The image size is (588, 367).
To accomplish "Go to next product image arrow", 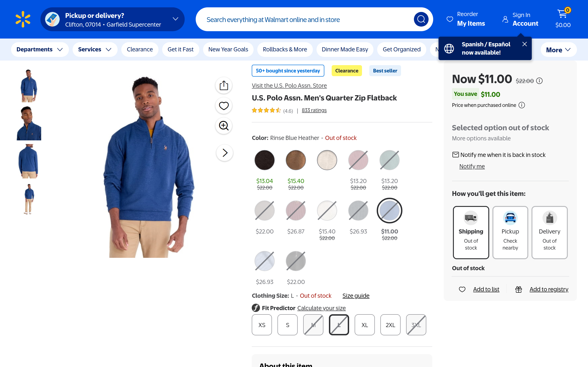I will pyautogui.click(x=224, y=153).
